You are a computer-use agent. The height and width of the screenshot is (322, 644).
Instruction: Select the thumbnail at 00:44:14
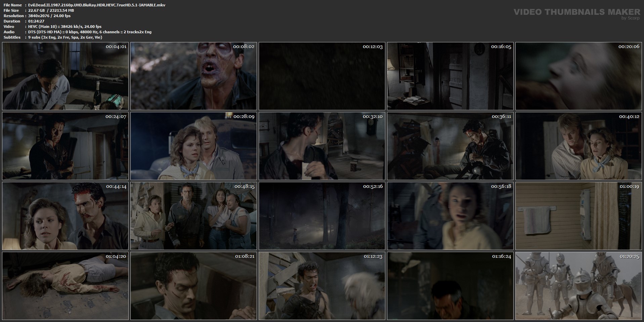[x=65, y=216]
